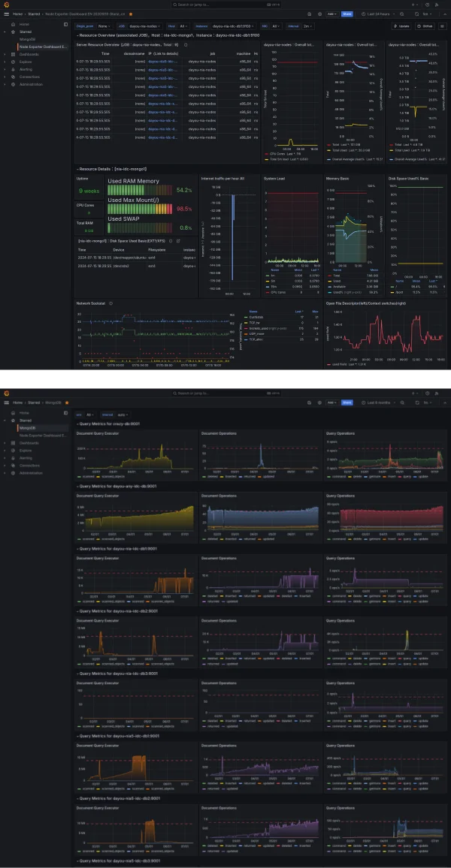Image resolution: width=451 pixels, height=868 pixels.
Task: Click Grafana logo in Node Exporter window
Action: [6, 5]
